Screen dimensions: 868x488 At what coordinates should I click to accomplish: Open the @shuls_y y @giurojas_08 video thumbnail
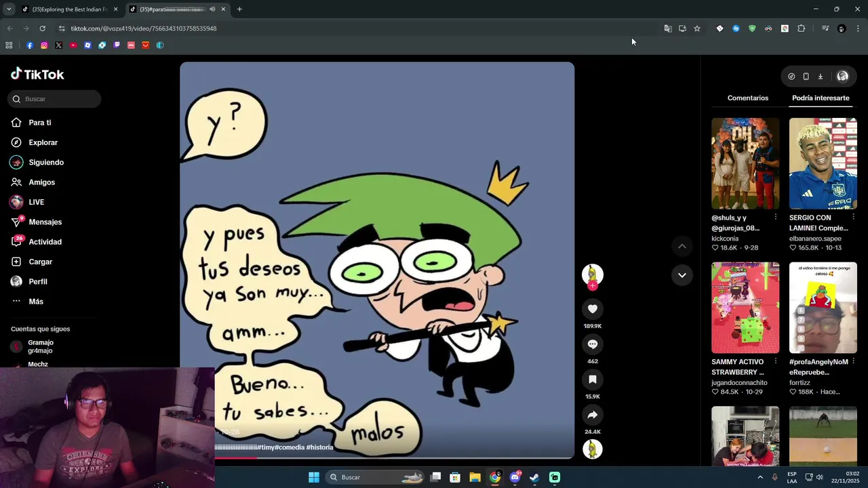point(745,163)
